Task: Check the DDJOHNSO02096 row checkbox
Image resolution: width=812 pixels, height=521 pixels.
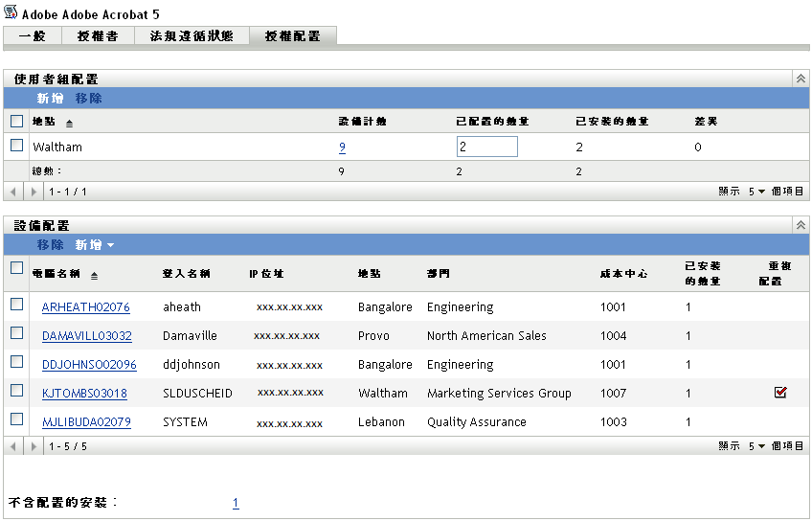Action: [16, 361]
